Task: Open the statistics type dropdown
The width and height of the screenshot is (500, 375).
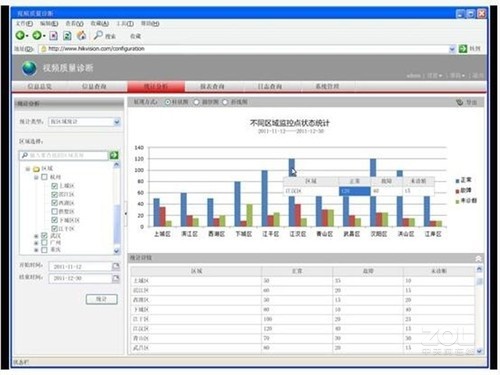Action: (x=117, y=122)
